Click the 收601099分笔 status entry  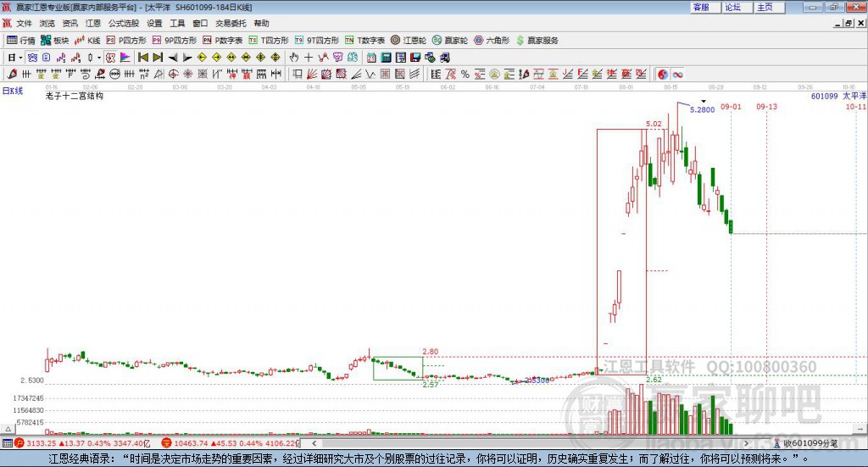click(805, 443)
